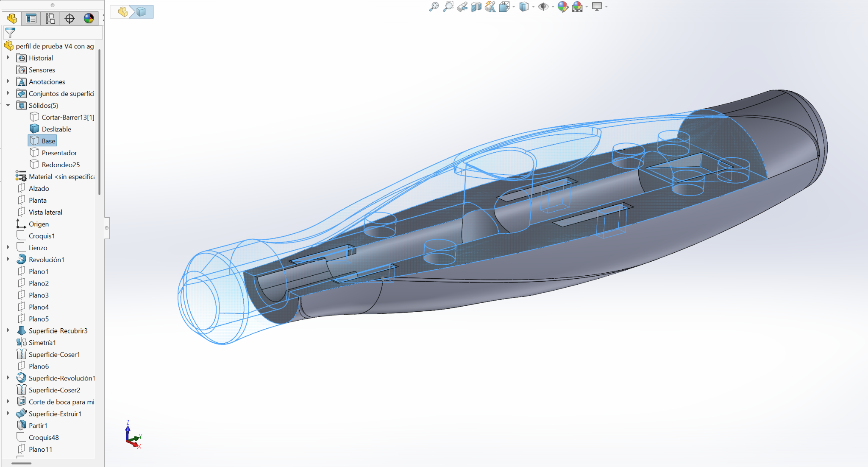Image resolution: width=868 pixels, height=467 pixels.
Task: Open the View Orientation dropdown arrow
Action: coord(514,7)
